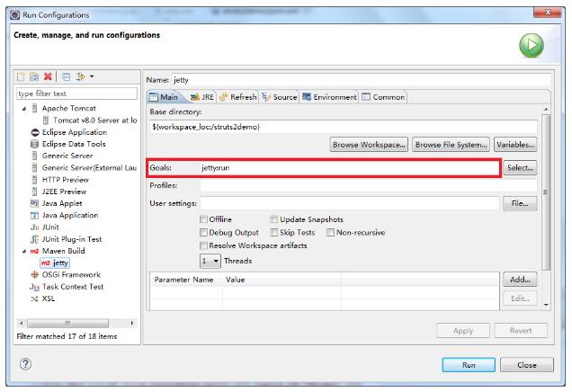572x392 pixels.
Task: Click the Collapse All icon
Action: click(66, 77)
